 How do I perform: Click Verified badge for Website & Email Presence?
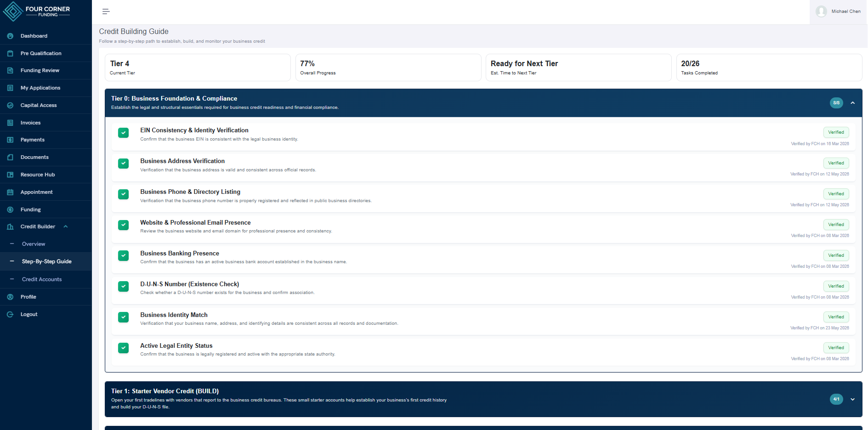pos(836,225)
